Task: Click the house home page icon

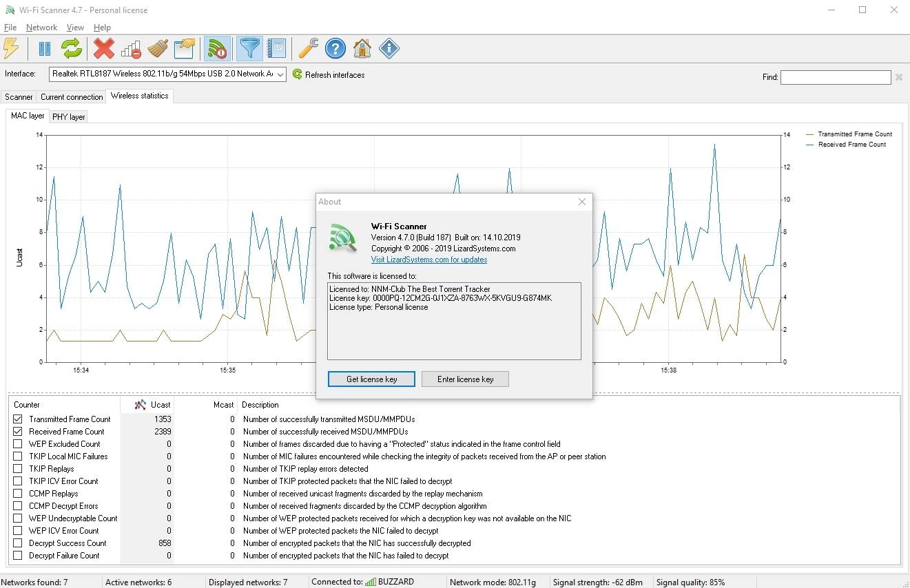Action: pos(362,48)
